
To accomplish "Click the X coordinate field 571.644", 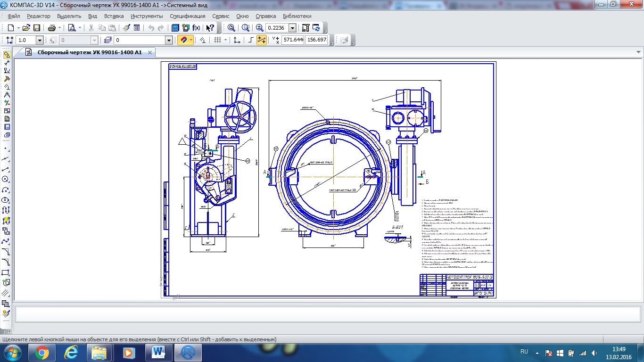I will (293, 40).
